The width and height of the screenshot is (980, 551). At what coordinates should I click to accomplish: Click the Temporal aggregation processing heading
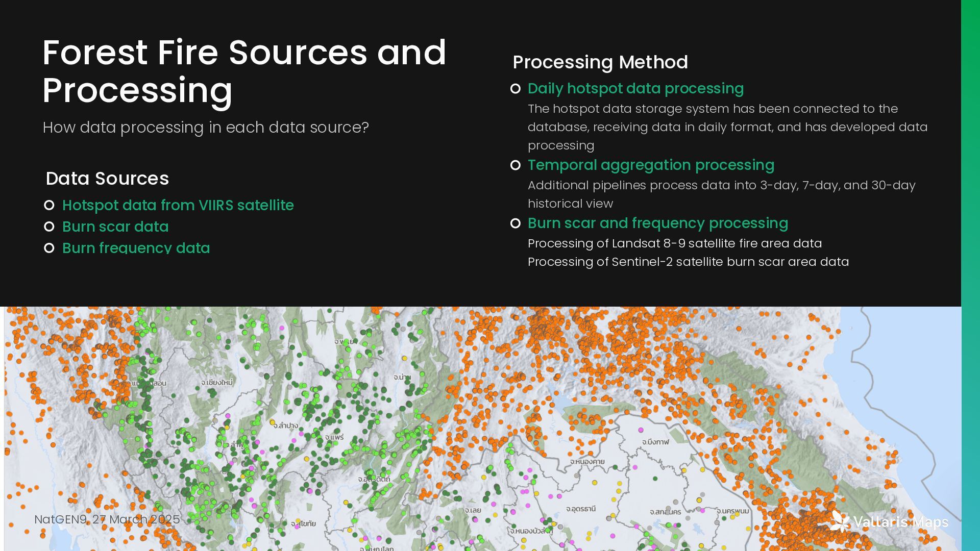(x=651, y=165)
